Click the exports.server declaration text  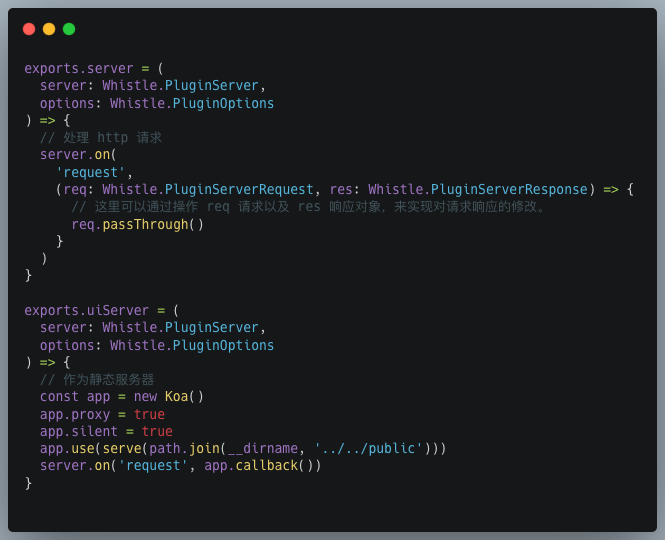point(78,69)
